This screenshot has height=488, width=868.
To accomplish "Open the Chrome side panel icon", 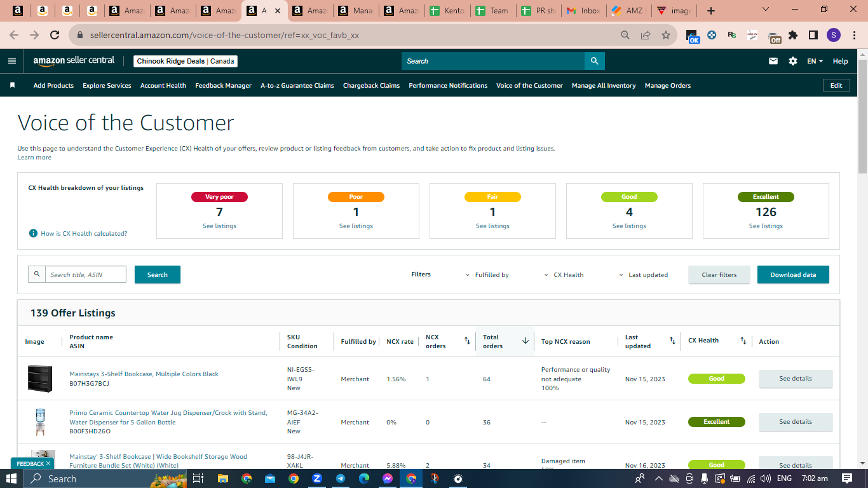I will coord(813,35).
